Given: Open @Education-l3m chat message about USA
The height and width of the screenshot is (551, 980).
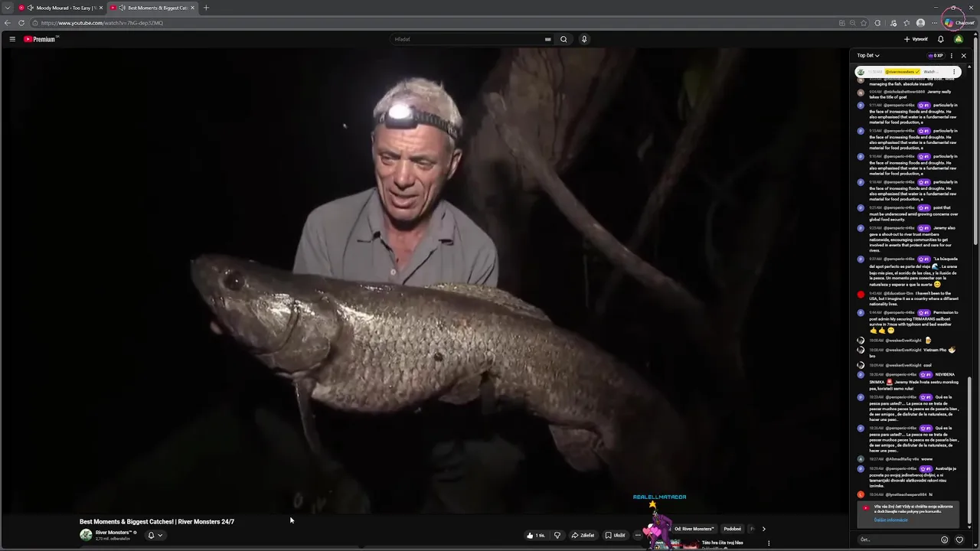Looking at the screenshot, I should pyautogui.click(x=907, y=298).
